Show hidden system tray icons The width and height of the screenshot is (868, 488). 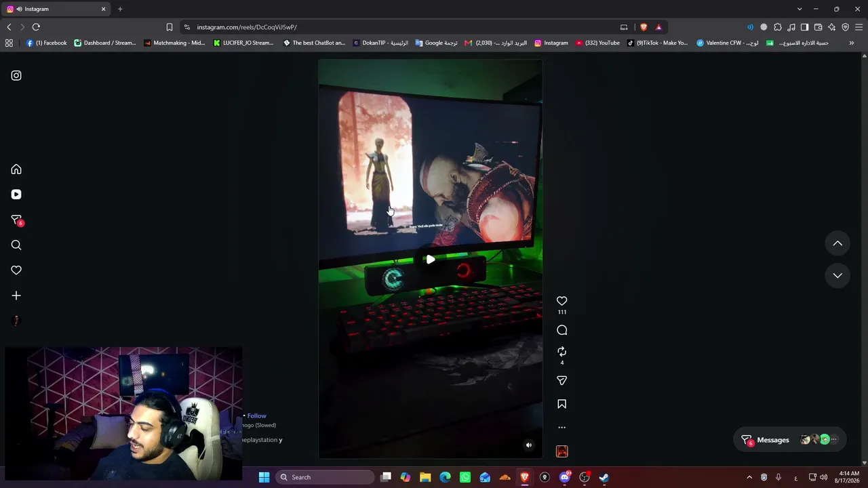tap(749, 477)
